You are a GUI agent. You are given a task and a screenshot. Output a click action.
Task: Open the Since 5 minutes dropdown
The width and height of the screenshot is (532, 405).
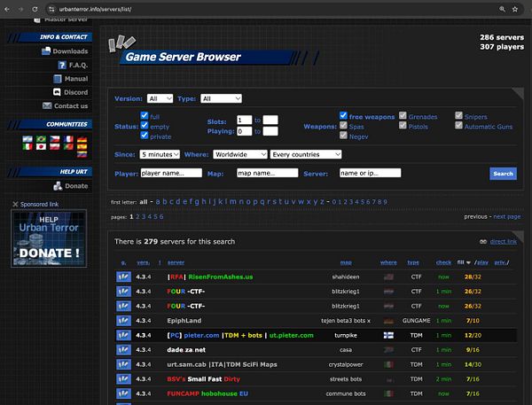pos(160,154)
